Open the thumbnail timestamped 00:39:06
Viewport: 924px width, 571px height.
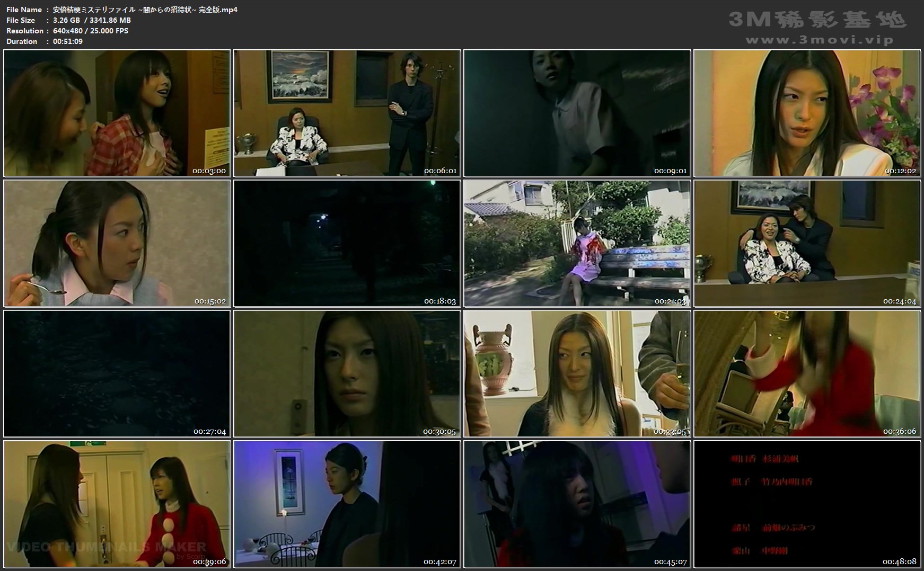tap(117, 504)
